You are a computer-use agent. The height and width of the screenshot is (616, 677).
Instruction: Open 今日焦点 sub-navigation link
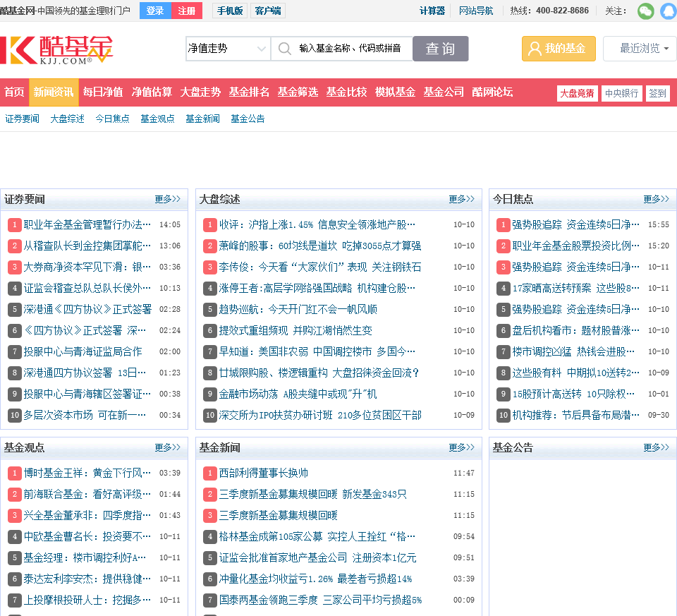click(x=112, y=119)
